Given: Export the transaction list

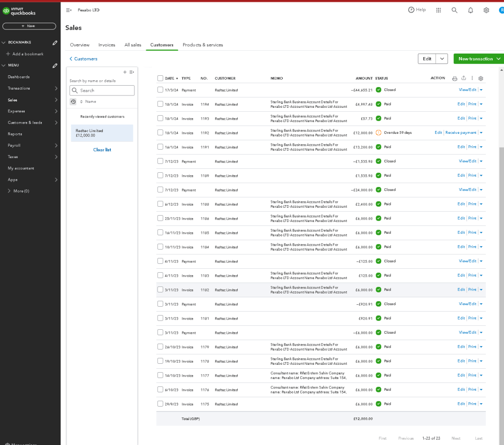Looking at the screenshot, I should pyautogui.click(x=464, y=78).
